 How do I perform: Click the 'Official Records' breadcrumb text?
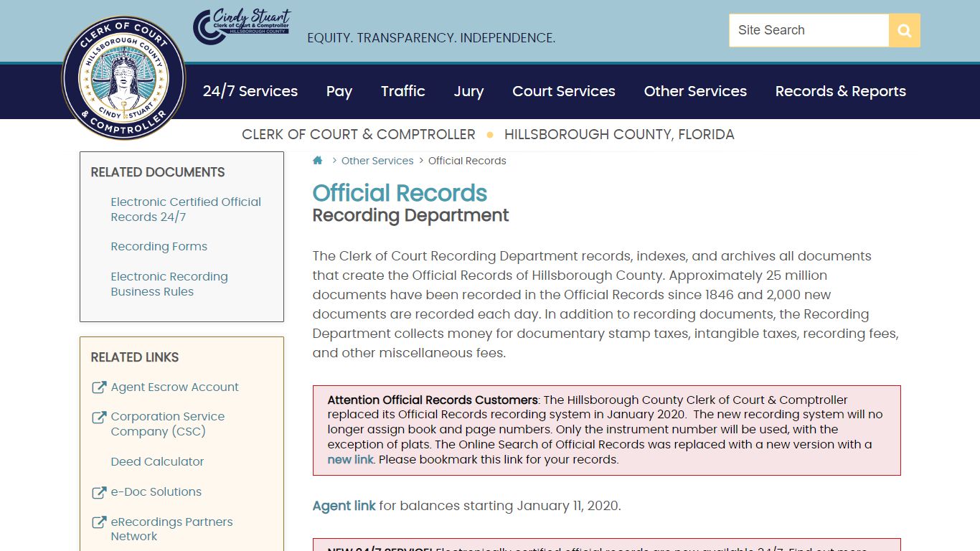467,161
